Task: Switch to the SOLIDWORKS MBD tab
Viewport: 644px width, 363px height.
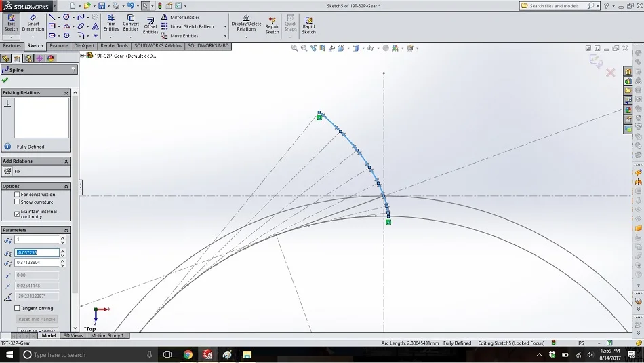Action: [208, 46]
